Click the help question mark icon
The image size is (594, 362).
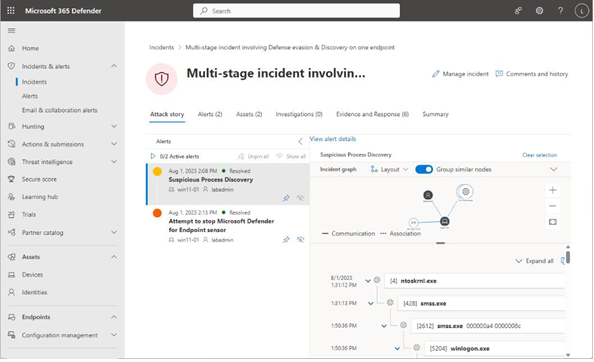point(560,11)
